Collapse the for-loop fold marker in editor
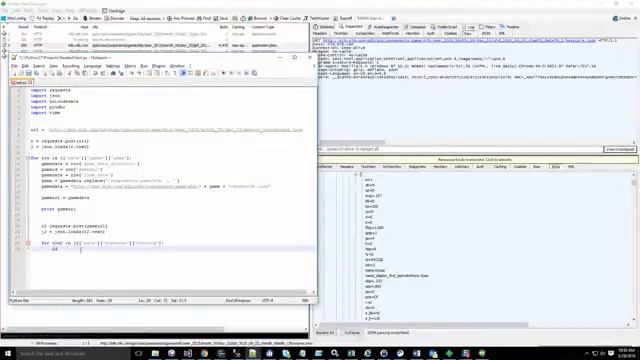The image size is (640, 360). (28, 158)
